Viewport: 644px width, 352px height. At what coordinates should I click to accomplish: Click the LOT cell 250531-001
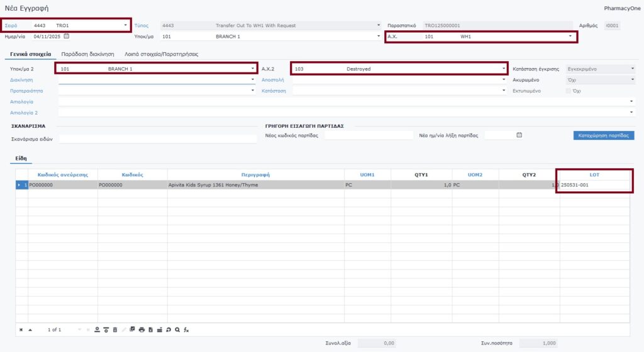point(594,185)
